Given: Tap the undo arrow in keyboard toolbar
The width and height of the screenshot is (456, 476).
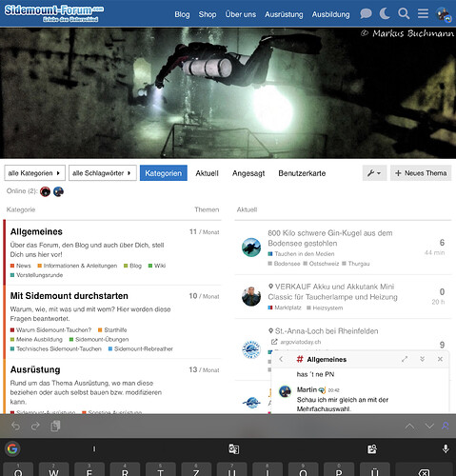Looking at the screenshot, I should click(x=15, y=426).
